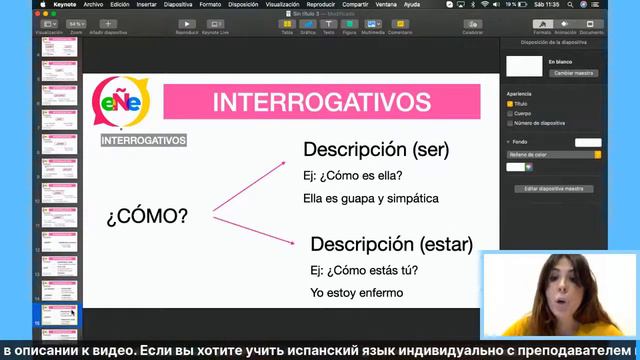The image size is (640, 360).
Task: Select the highlighted slide thumbnail in navigator
Action: (60, 315)
